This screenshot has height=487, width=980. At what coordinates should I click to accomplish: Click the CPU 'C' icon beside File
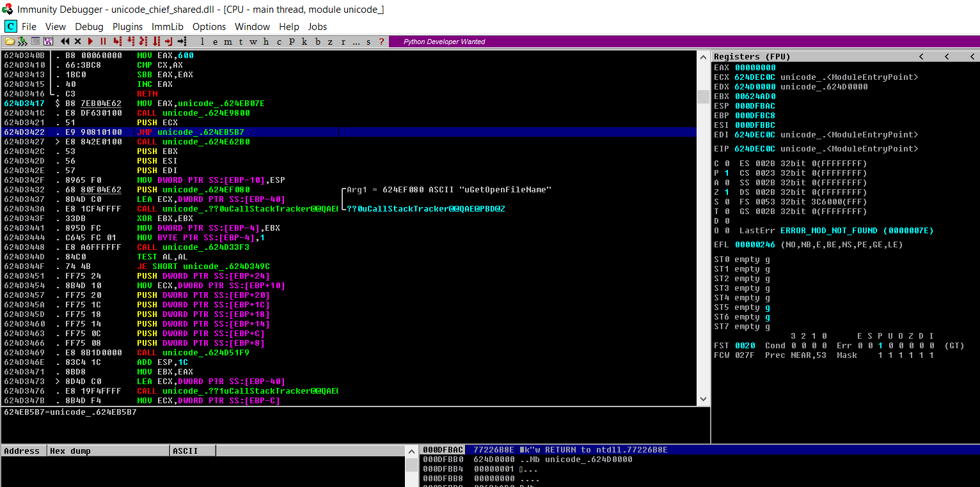pyautogui.click(x=10, y=26)
